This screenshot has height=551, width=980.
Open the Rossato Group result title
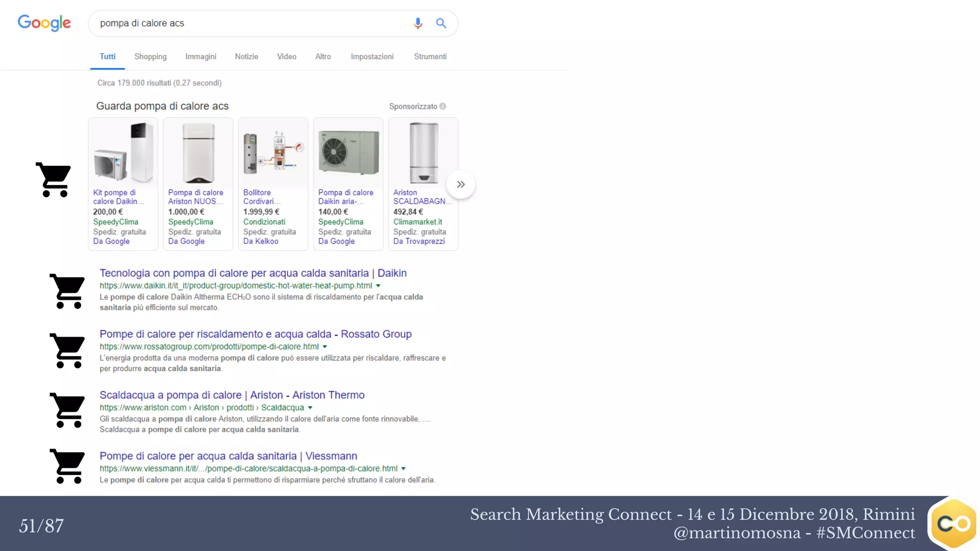(x=256, y=334)
